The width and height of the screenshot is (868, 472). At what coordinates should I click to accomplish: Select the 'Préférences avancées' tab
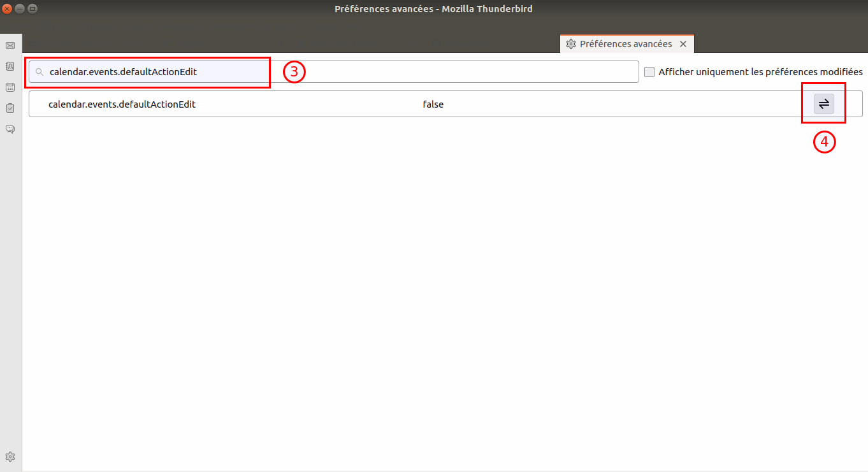tap(625, 44)
